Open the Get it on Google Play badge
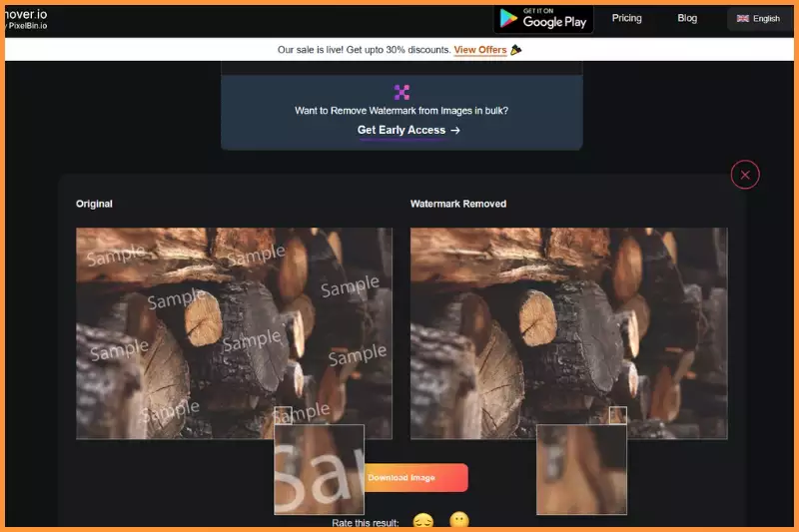Screen dimensions: 799x532 click(543, 19)
